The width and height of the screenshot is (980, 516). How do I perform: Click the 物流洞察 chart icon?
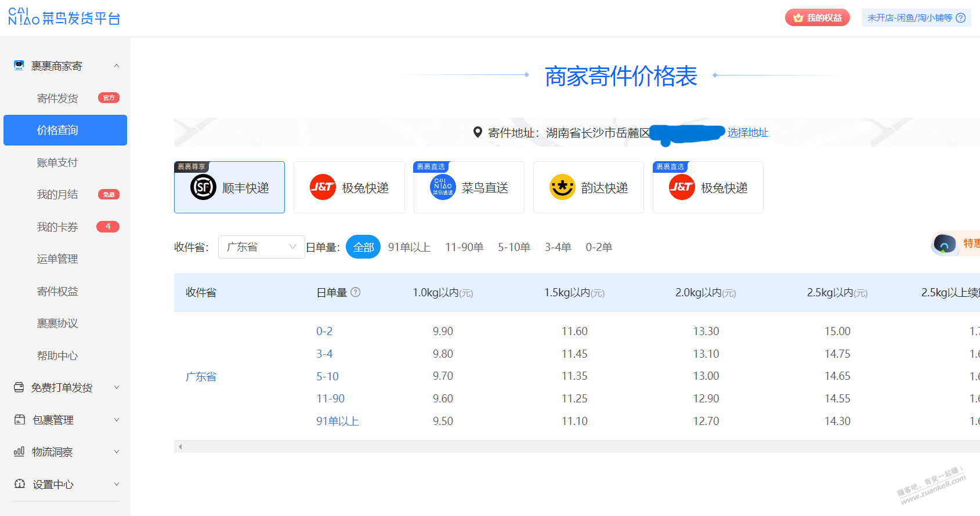coord(19,451)
